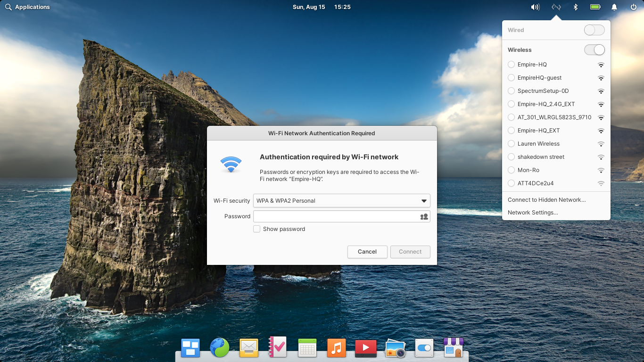Launch the Music app from the dock
Image resolution: width=644 pixels, height=362 pixels.
tap(336, 348)
